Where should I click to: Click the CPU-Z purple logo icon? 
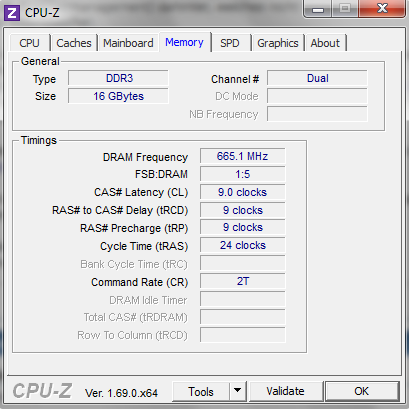12,13
